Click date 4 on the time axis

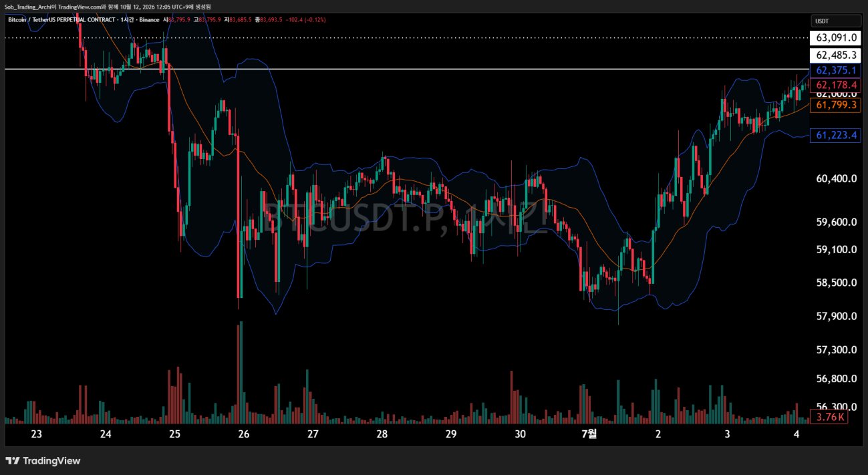[797, 434]
